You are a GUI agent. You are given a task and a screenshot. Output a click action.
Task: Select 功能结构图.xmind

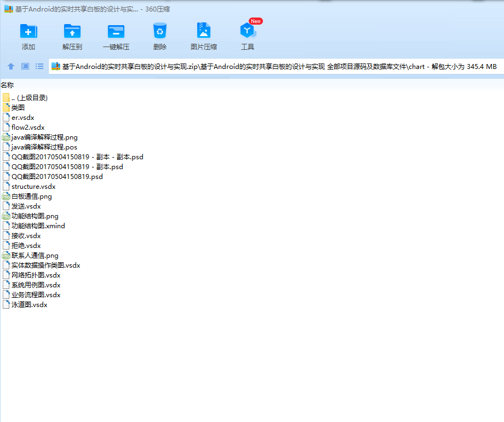(x=34, y=226)
